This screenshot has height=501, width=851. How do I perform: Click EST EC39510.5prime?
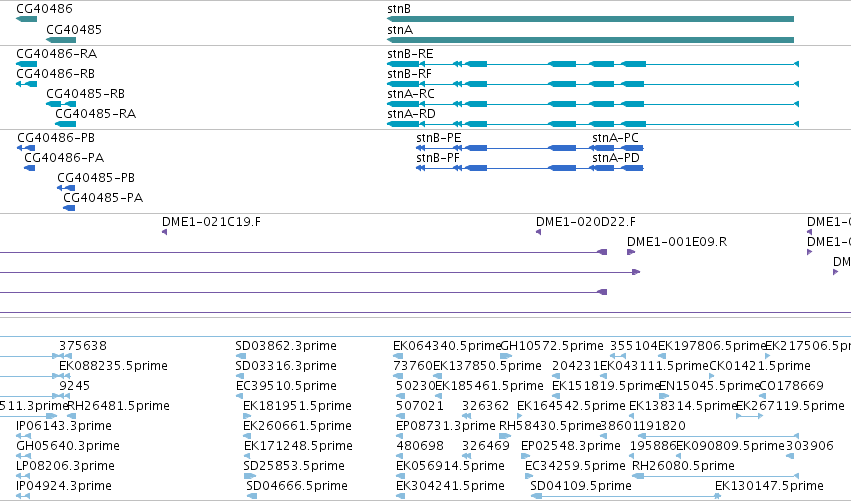[286, 385]
